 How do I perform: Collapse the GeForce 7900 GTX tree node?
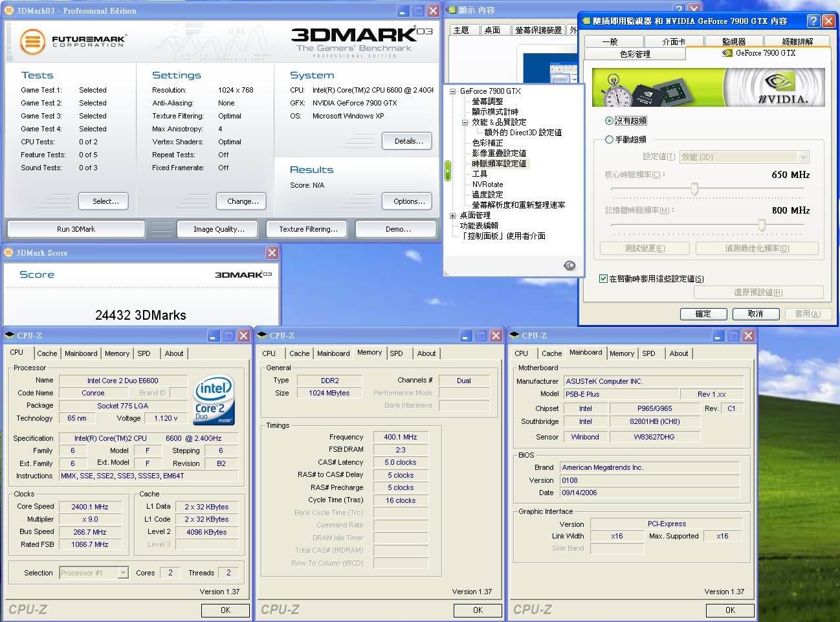pos(453,91)
